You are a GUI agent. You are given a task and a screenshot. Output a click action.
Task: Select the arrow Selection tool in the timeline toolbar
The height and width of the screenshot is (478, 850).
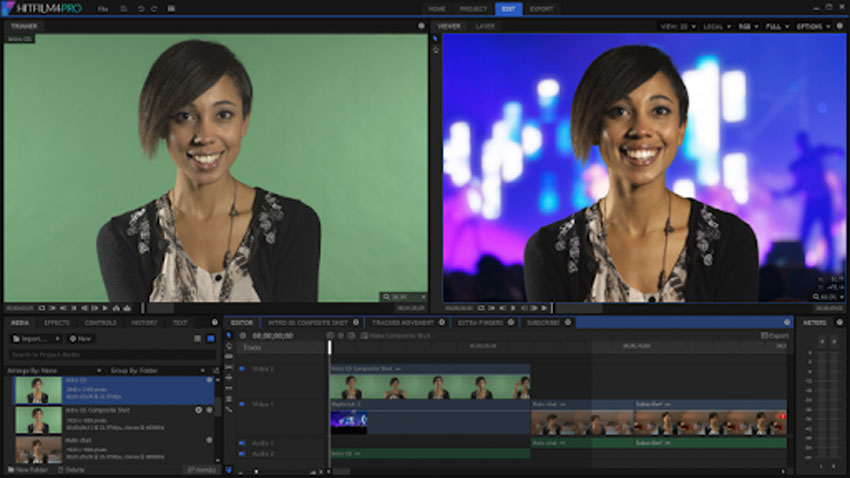coord(229,336)
